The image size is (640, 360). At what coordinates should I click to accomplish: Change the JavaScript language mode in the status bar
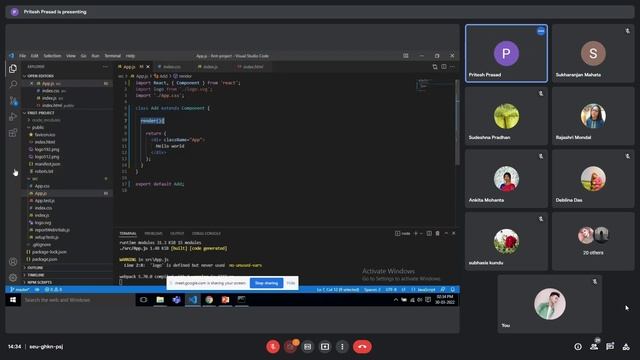click(424, 289)
